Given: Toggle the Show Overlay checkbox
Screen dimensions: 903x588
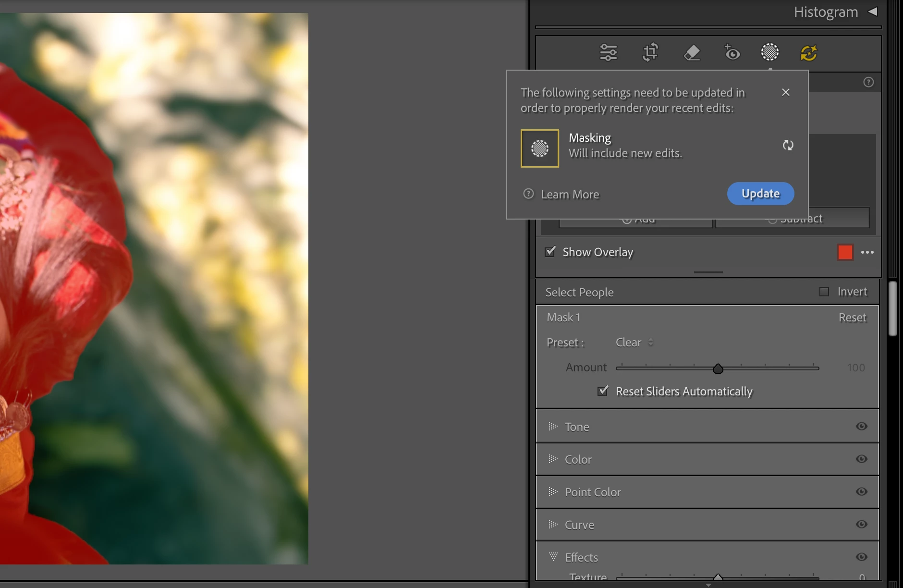Looking at the screenshot, I should click(x=550, y=252).
